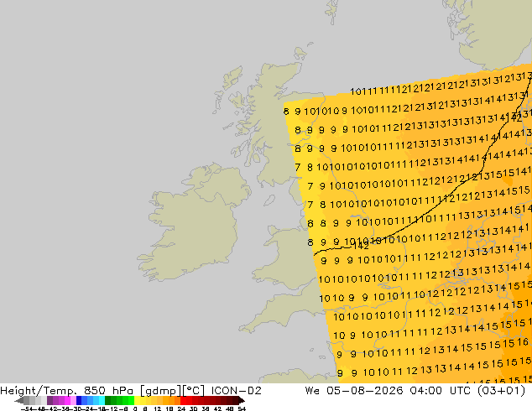Select the bright red legend swatch above 24
The image size is (532, 411).
[183, 400]
